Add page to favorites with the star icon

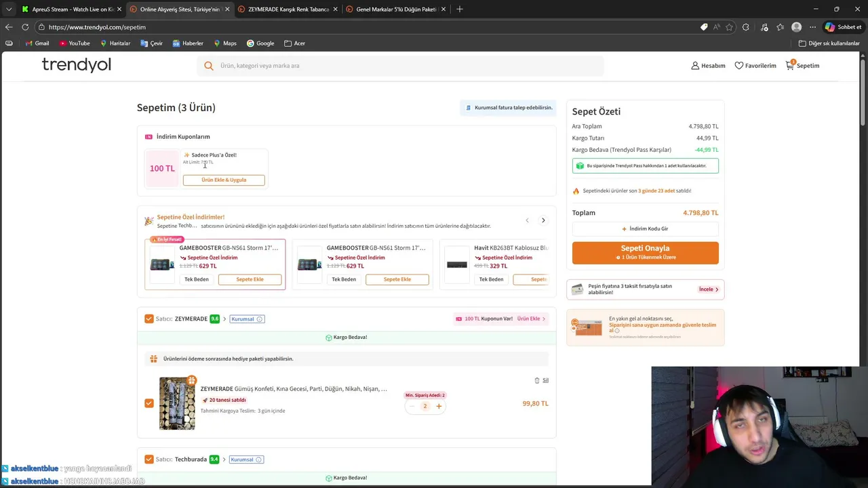click(729, 27)
